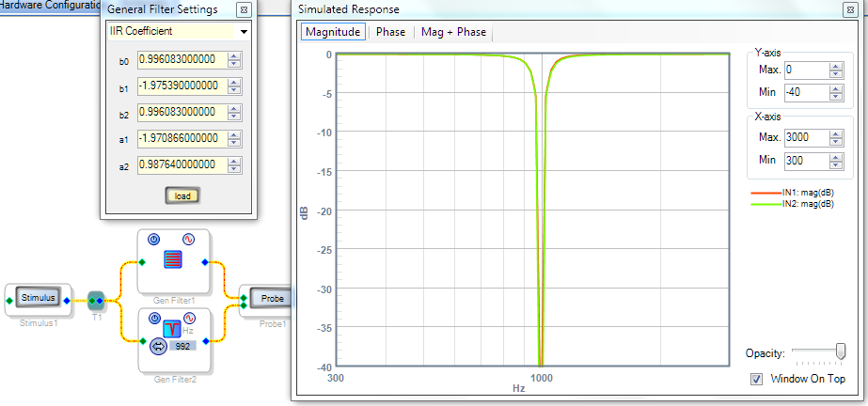This screenshot has height=406, width=868.
Task: Click the Stimulus block button
Action: point(39,298)
